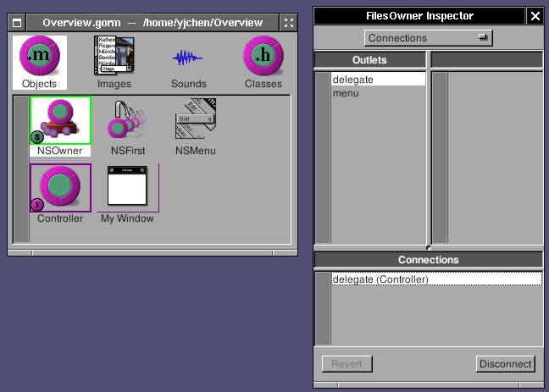Open the Images section icon
This screenshot has width=549, height=392.
click(x=114, y=58)
